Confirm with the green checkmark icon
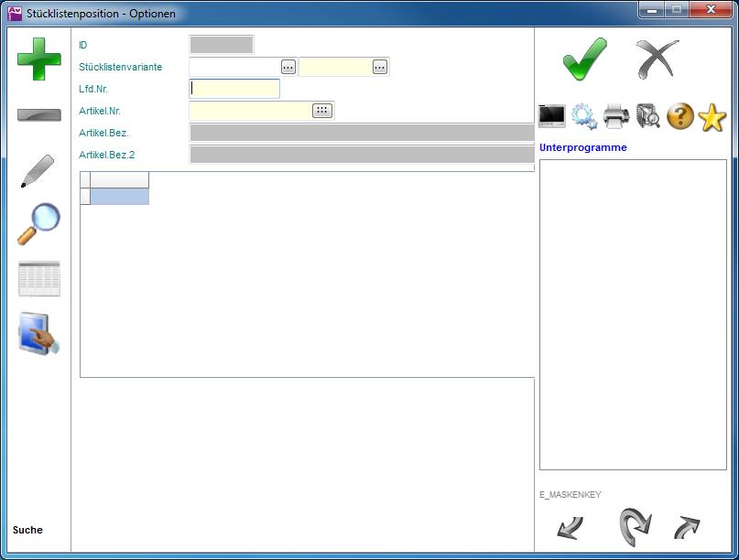739x560 pixels. [584, 59]
